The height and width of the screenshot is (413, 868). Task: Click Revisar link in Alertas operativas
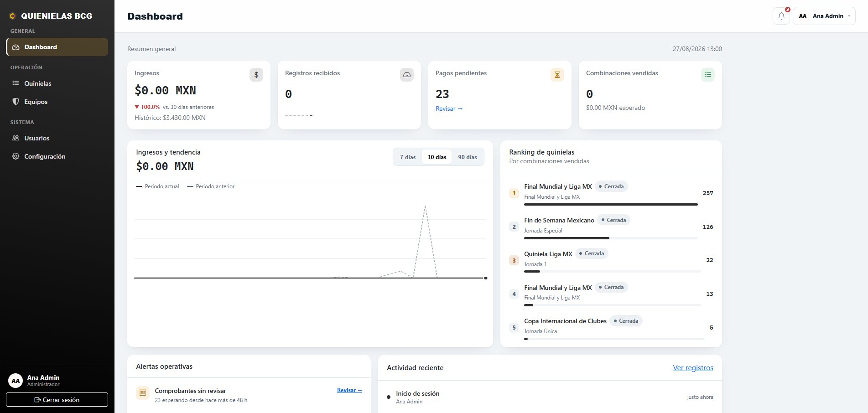click(349, 390)
